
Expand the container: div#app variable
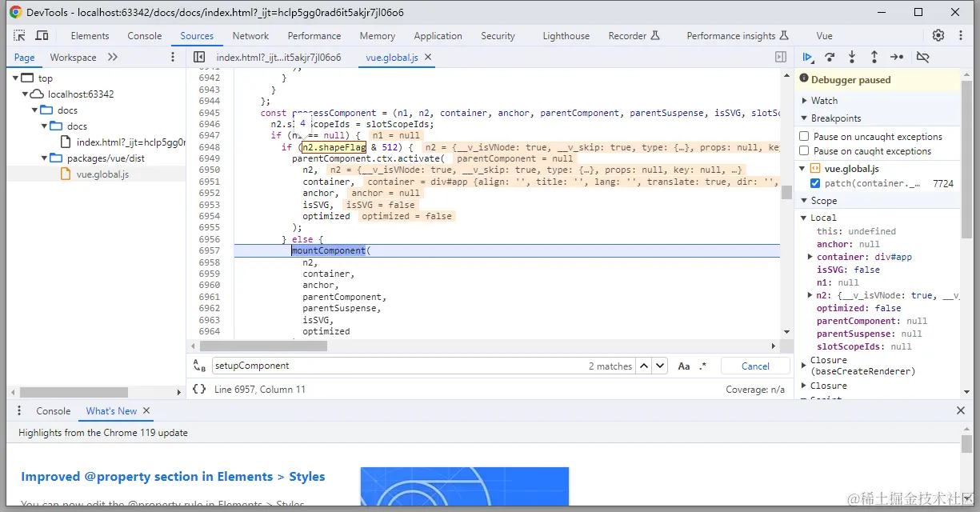(810, 257)
